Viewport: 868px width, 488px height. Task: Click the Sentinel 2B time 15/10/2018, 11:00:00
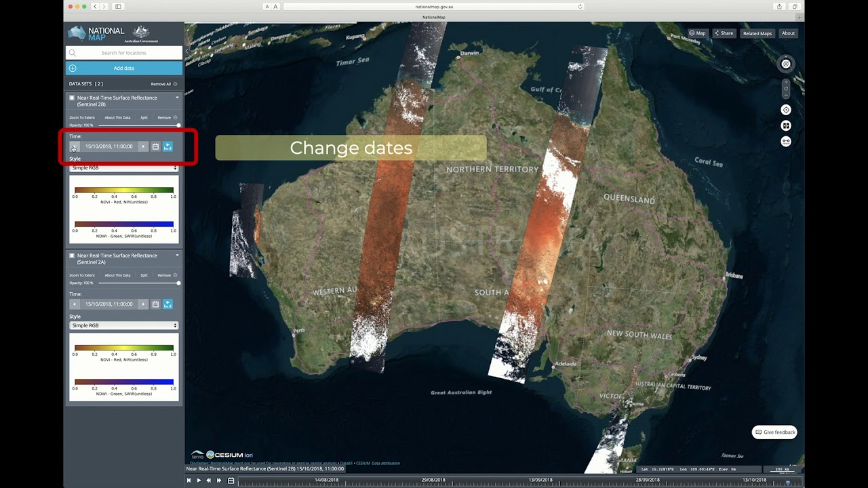[109, 146]
